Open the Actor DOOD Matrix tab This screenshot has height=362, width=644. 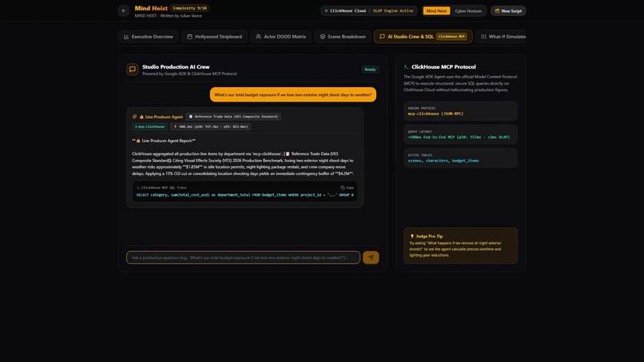(281, 37)
